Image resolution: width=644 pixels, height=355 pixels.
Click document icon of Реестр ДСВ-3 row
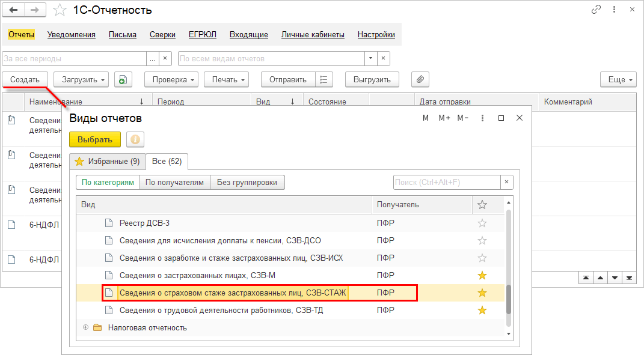click(109, 223)
